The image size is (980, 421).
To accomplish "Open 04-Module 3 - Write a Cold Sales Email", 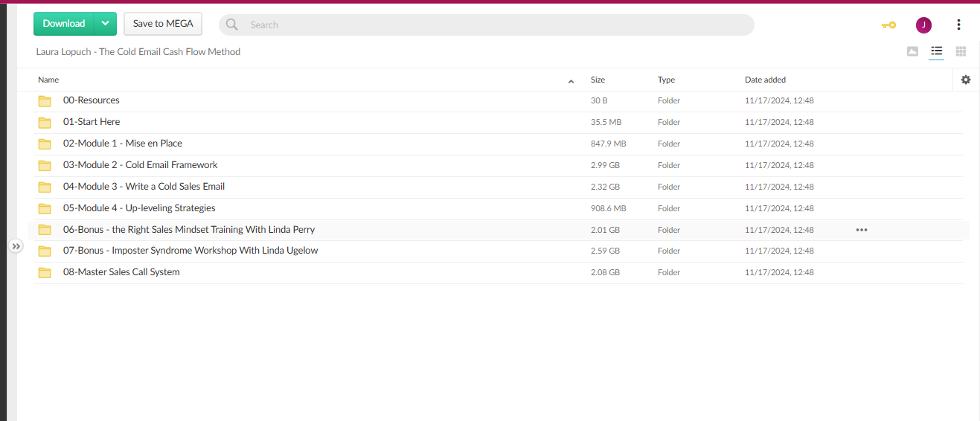I will (x=144, y=187).
